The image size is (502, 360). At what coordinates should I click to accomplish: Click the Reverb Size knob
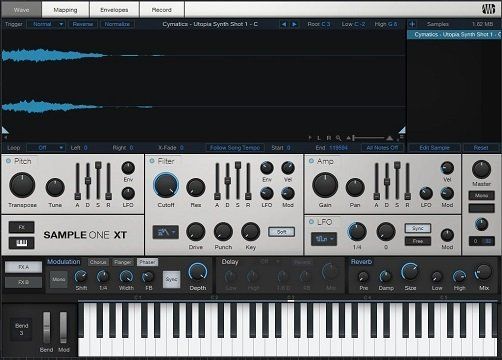pyautogui.click(x=410, y=272)
